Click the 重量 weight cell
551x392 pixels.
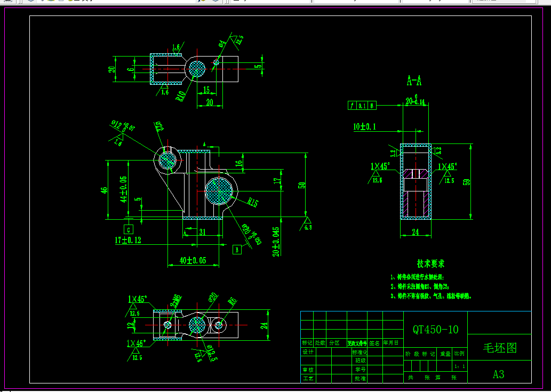click(445, 354)
